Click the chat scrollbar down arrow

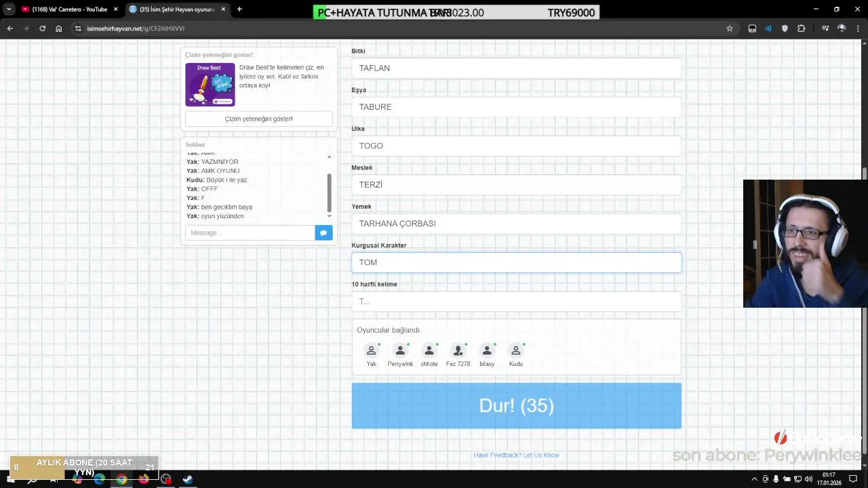tap(330, 216)
